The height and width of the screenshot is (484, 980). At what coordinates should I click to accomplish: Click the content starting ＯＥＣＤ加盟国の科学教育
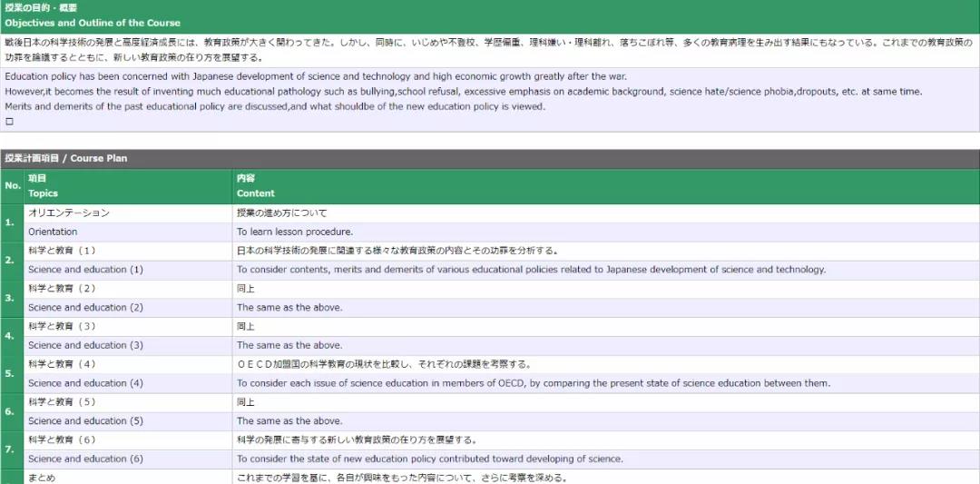click(x=605, y=364)
